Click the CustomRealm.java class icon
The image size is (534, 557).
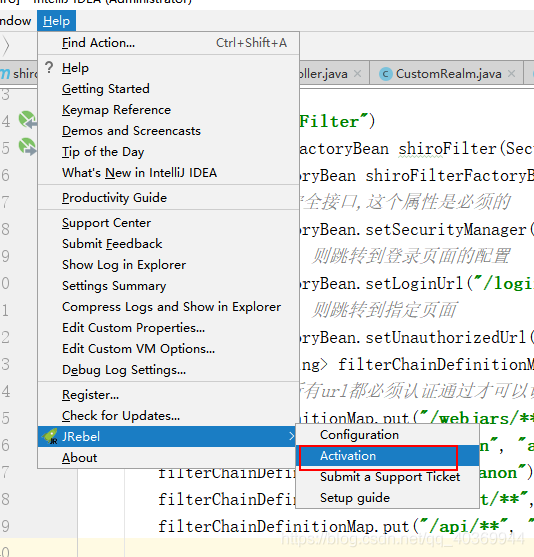tap(386, 74)
